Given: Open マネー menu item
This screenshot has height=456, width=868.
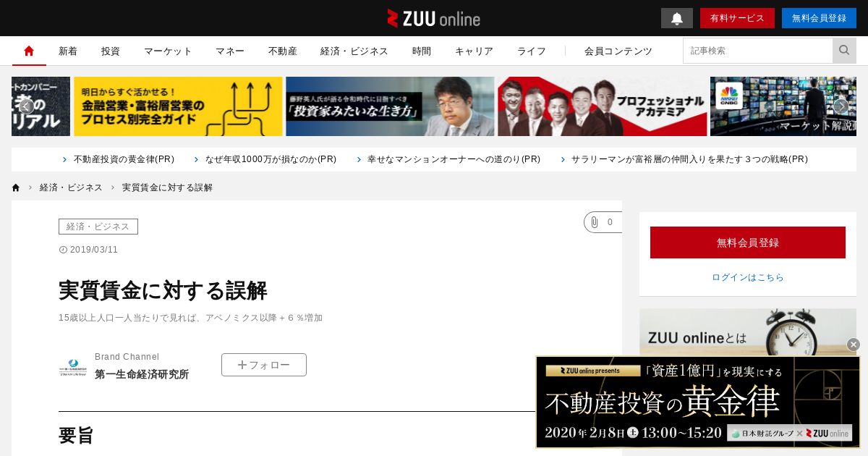Looking at the screenshot, I should pyautogui.click(x=230, y=51).
